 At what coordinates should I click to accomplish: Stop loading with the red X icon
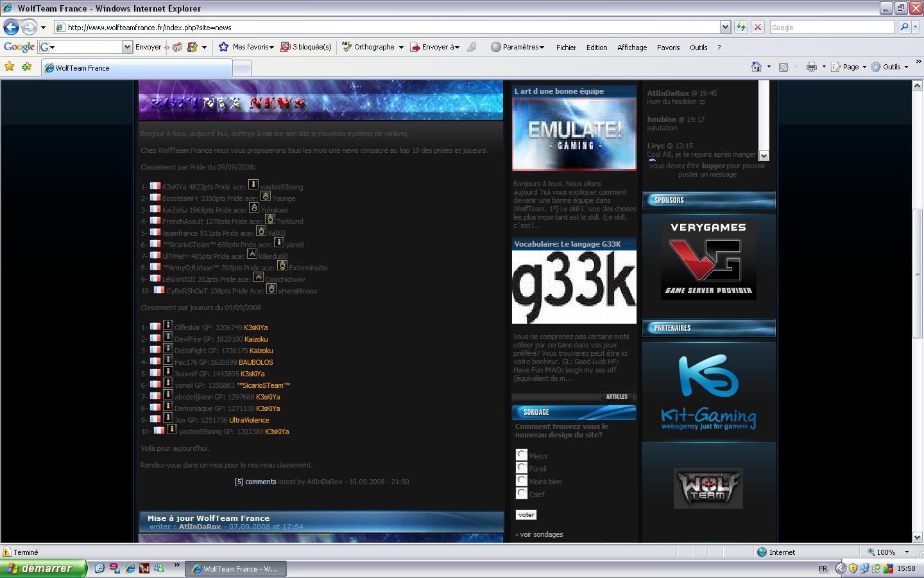758,27
